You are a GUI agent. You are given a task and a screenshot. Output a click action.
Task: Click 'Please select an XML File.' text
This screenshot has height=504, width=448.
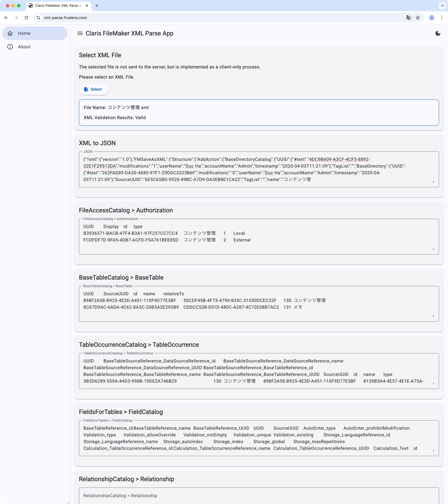coord(107,77)
